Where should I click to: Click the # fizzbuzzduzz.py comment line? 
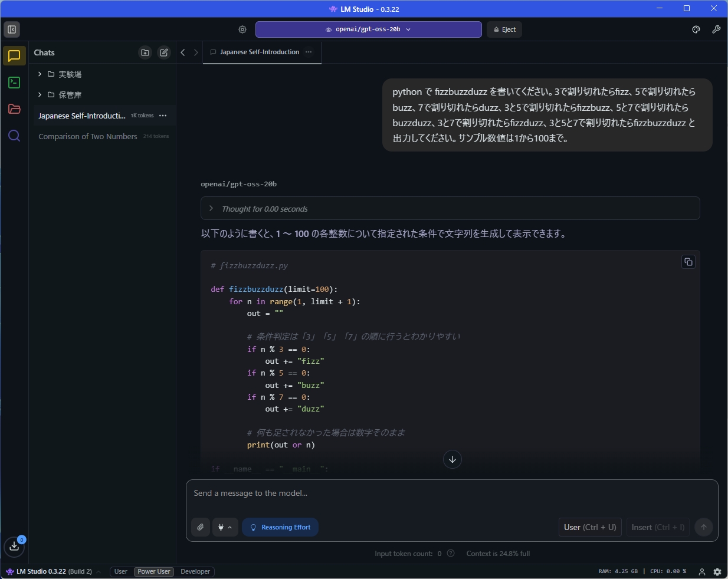point(250,266)
